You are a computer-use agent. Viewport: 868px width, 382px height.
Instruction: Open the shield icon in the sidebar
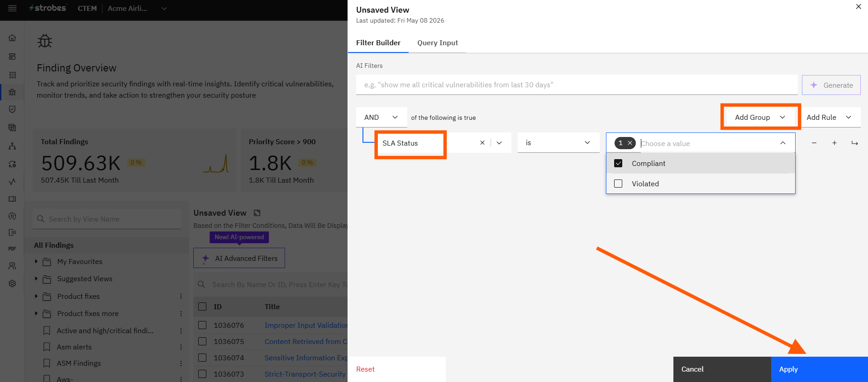click(x=12, y=109)
